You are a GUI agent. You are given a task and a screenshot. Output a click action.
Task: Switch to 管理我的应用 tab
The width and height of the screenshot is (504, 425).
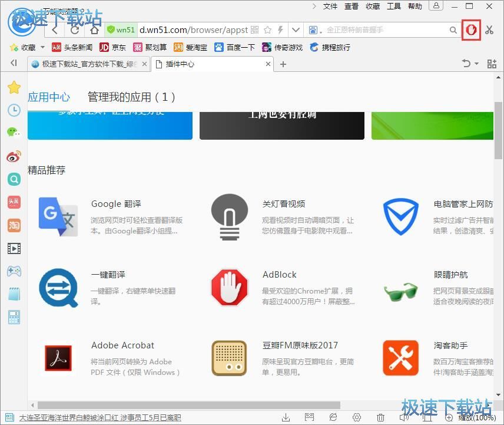click(x=131, y=97)
